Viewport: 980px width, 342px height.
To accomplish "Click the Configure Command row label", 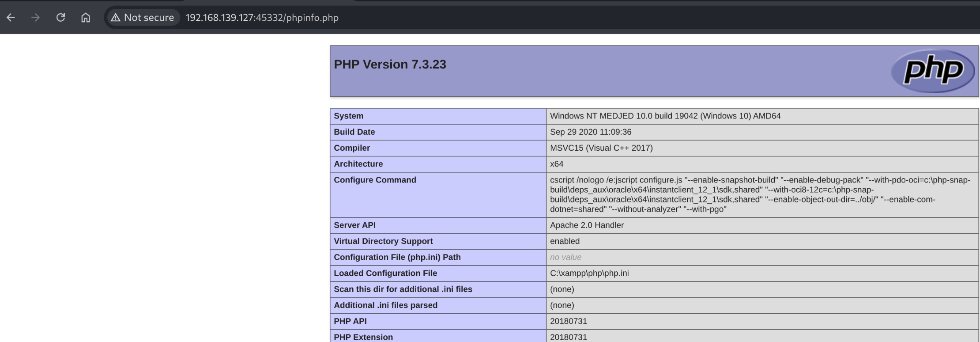I will tap(375, 180).
